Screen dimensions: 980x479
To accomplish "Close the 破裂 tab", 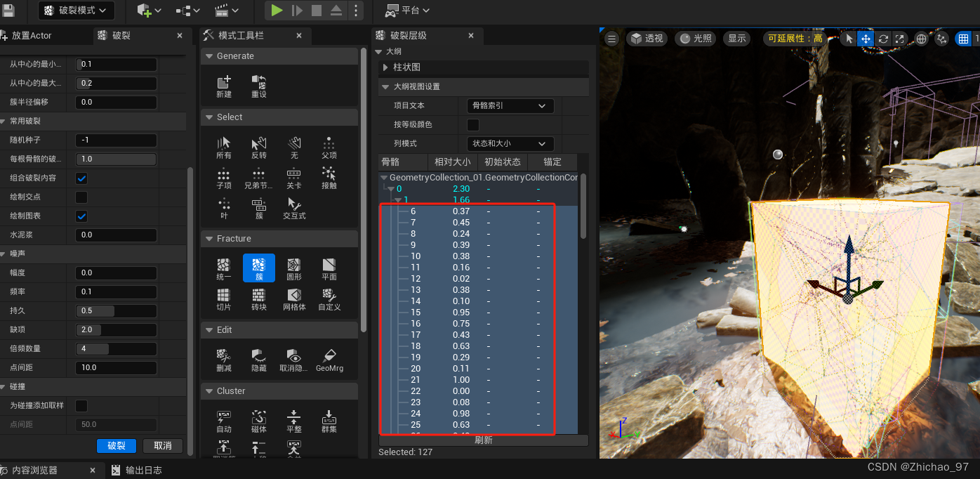I will click(180, 36).
